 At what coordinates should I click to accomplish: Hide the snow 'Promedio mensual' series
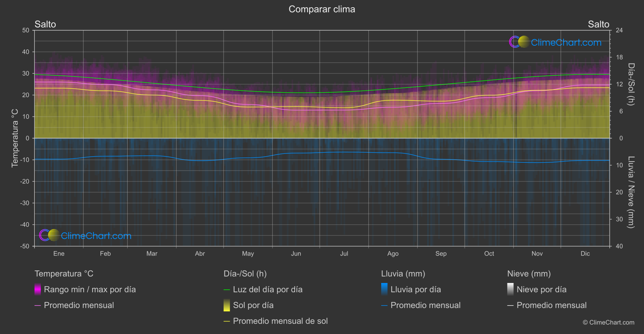click(551, 305)
